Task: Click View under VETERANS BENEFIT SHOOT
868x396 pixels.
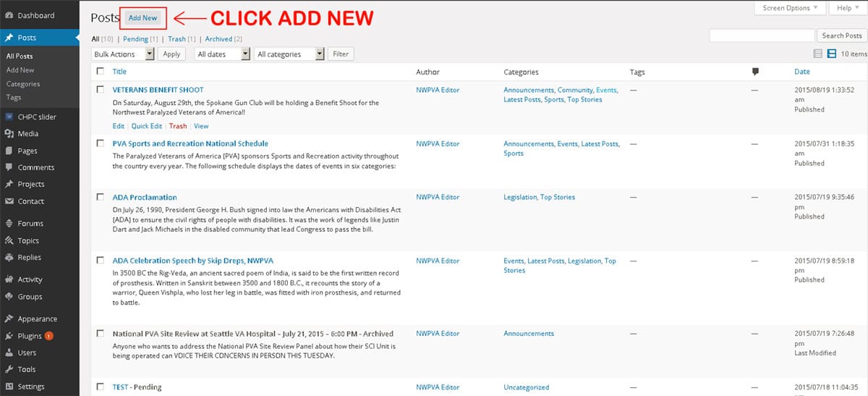Action: [201, 126]
